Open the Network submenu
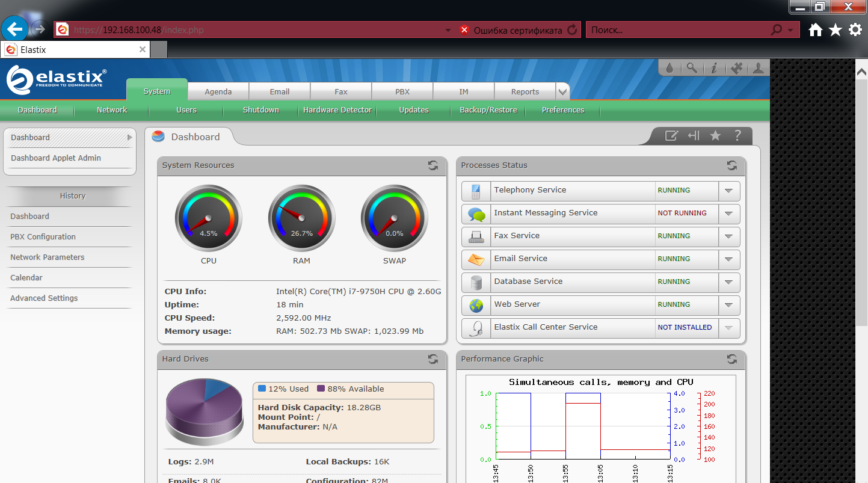The width and height of the screenshot is (868, 483). coord(112,110)
